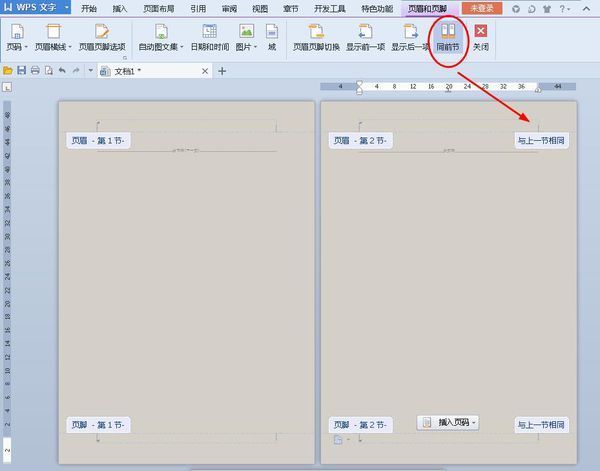Click the 页码 page number icon
Viewport: 600px width, 471px height.
17,32
